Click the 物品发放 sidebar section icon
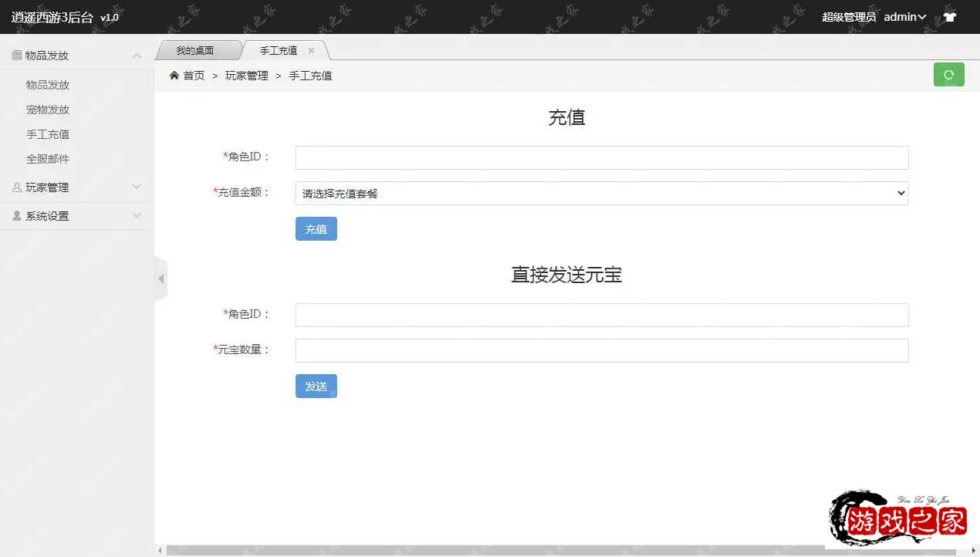The height and width of the screenshot is (557, 980). coord(19,54)
